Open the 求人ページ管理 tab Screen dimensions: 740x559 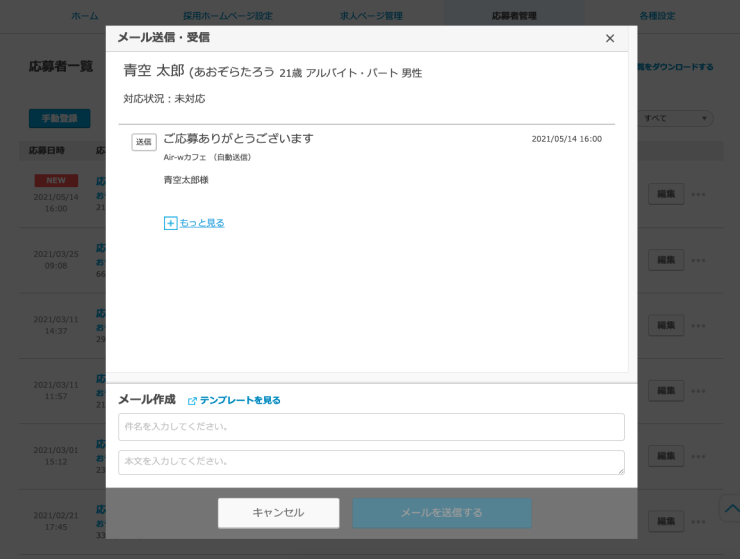(371, 16)
